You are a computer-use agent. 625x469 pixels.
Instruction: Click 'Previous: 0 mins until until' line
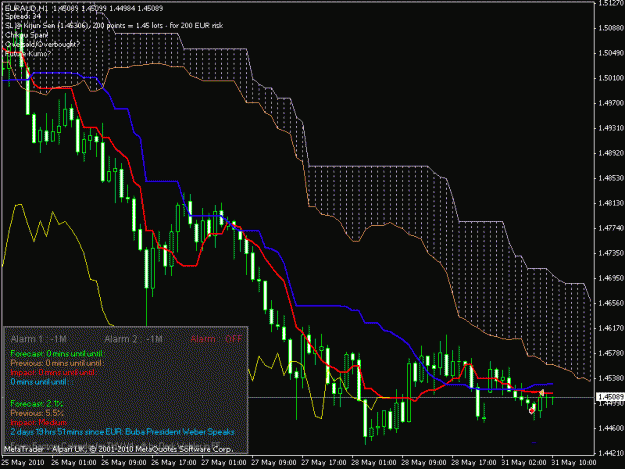pos(57,363)
